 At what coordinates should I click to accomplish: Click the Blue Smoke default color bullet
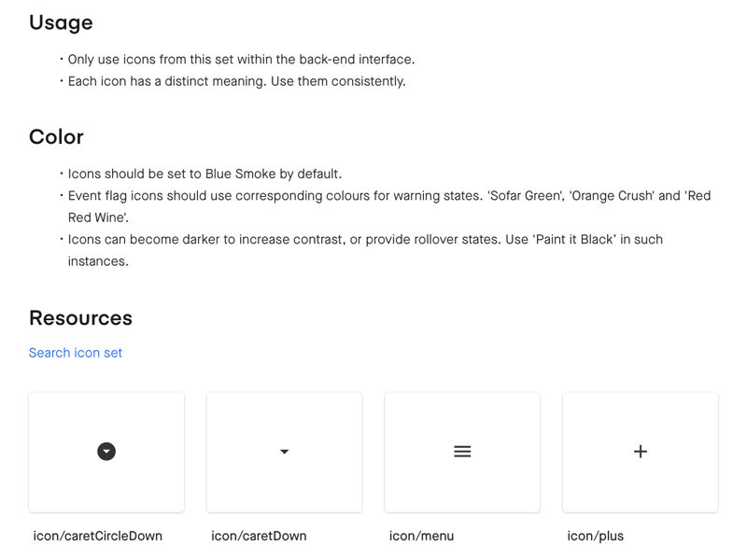pos(204,174)
